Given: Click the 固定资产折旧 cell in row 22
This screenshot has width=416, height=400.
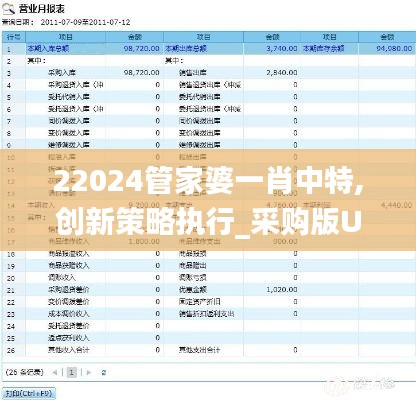Looking at the screenshot, I should point(199,302).
